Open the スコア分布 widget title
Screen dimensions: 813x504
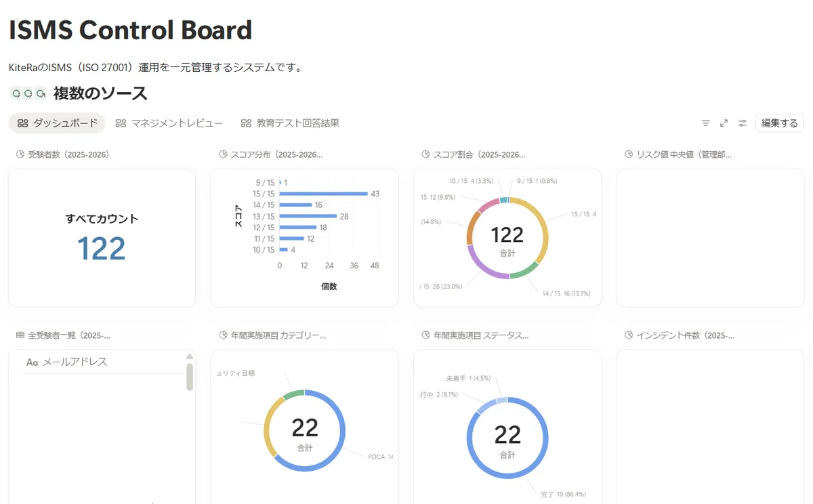(277, 154)
